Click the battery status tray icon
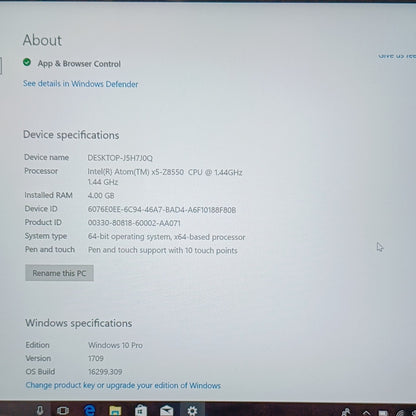This screenshot has height=416, width=416. pyautogui.click(x=383, y=413)
